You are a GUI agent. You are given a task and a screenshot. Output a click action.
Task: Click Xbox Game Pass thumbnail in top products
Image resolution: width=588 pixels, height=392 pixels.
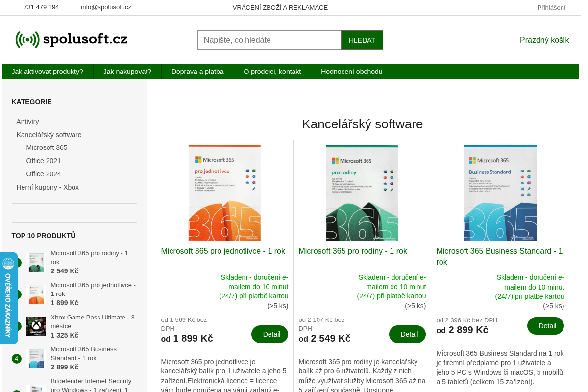[x=36, y=326]
